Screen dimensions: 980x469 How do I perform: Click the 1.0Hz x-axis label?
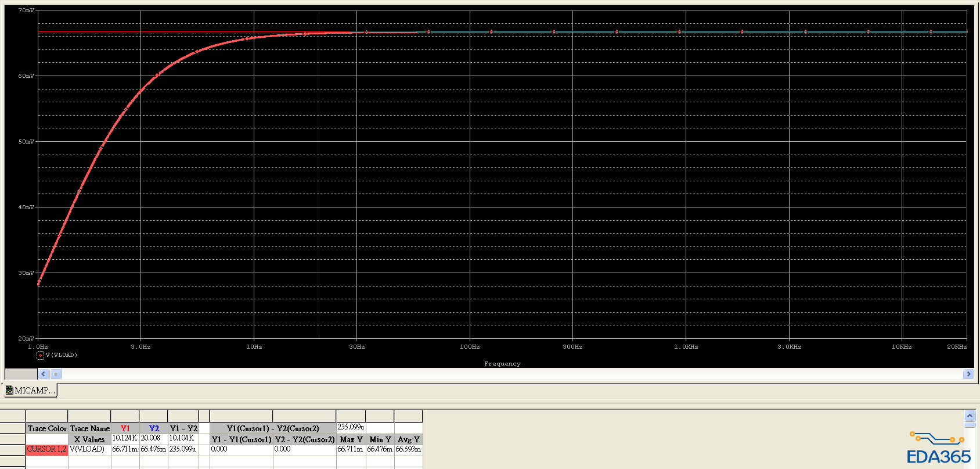point(38,347)
